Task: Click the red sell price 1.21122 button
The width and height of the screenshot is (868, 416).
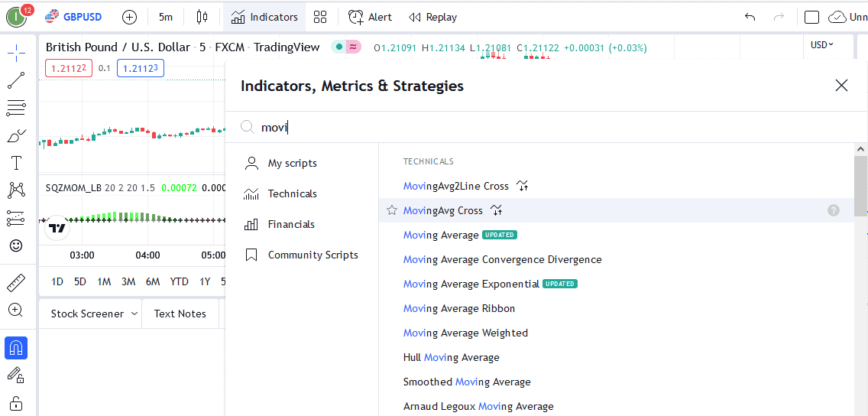Action: tap(69, 69)
